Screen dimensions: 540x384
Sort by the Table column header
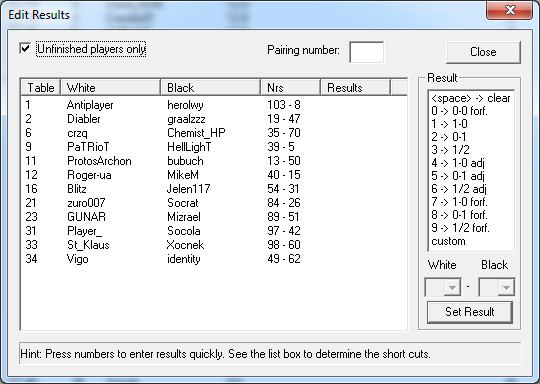click(x=41, y=87)
